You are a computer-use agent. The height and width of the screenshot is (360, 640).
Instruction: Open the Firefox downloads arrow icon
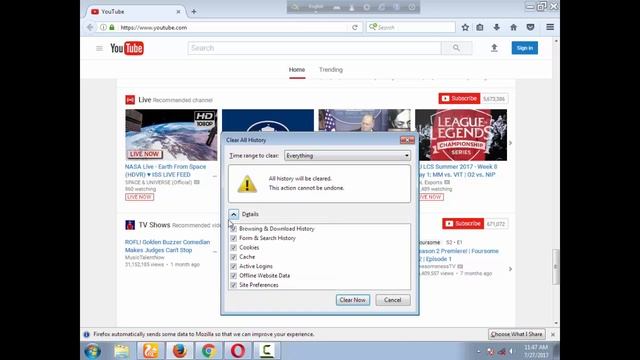[x=496, y=27]
